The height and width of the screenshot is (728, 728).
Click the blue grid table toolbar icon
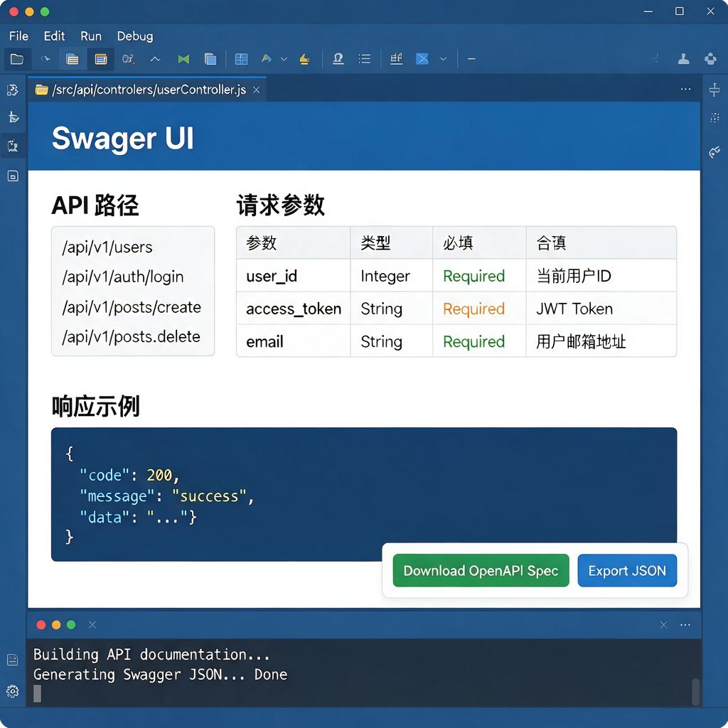click(x=242, y=59)
